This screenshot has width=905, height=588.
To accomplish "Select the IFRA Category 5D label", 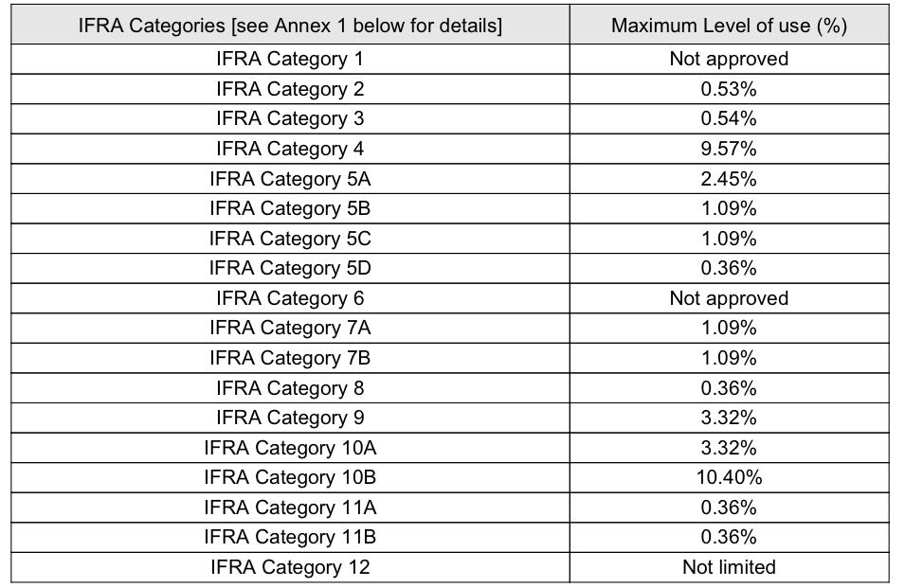I will [x=290, y=268].
